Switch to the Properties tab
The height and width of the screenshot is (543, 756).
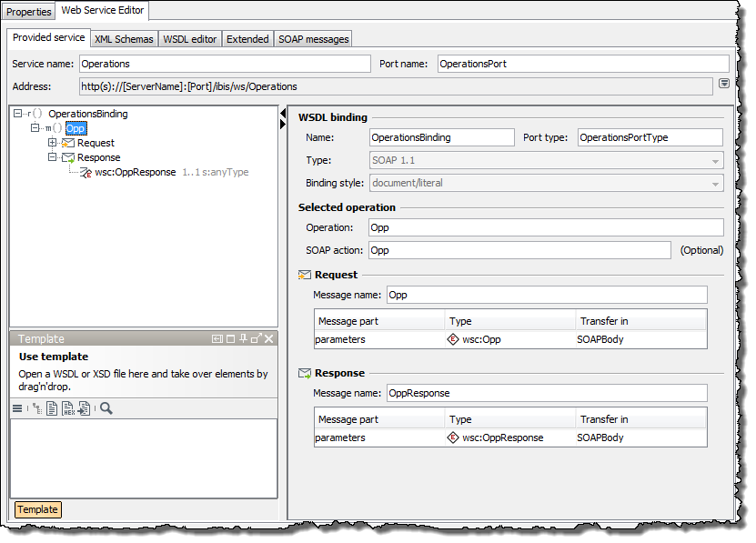[x=29, y=12]
